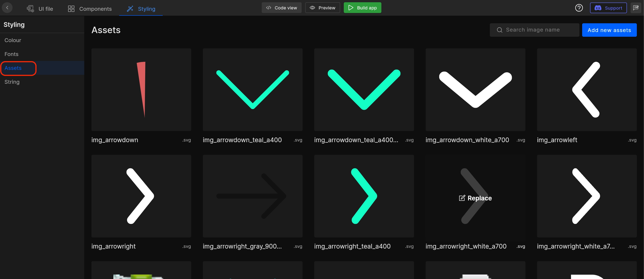The height and width of the screenshot is (279, 644).
Task: Click the img_arrowdown_white_a700 file name
Action: coord(467,140)
